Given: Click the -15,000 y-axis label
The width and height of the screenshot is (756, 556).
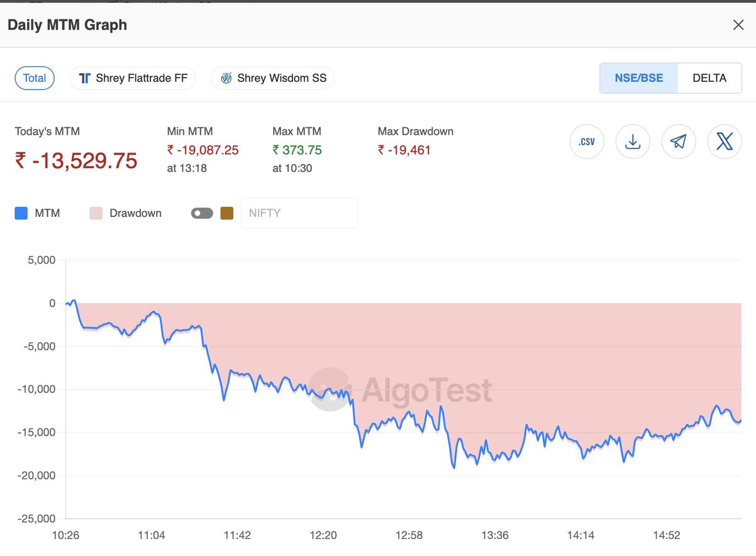Looking at the screenshot, I should 37,432.
